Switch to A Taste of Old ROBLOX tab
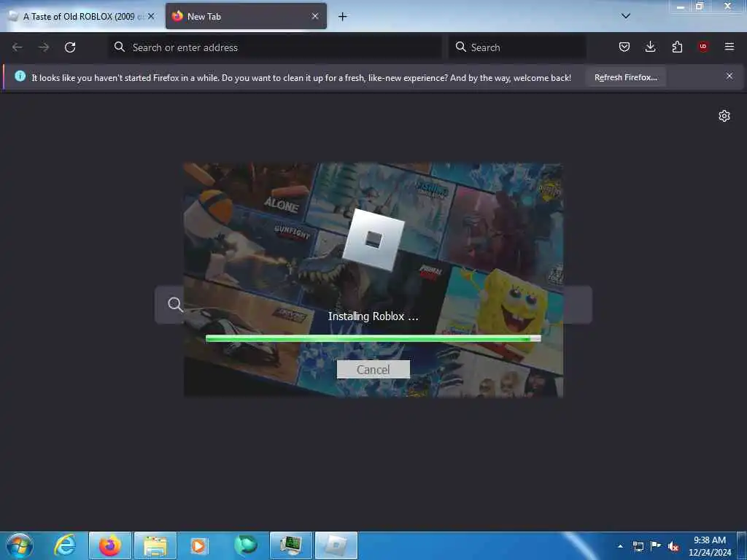Screen dimensions: 747x560 pyautogui.click(x=81, y=16)
